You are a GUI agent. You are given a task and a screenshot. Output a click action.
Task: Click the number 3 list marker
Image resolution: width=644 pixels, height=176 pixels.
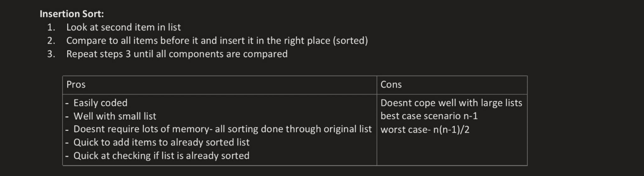tap(51, 54)
